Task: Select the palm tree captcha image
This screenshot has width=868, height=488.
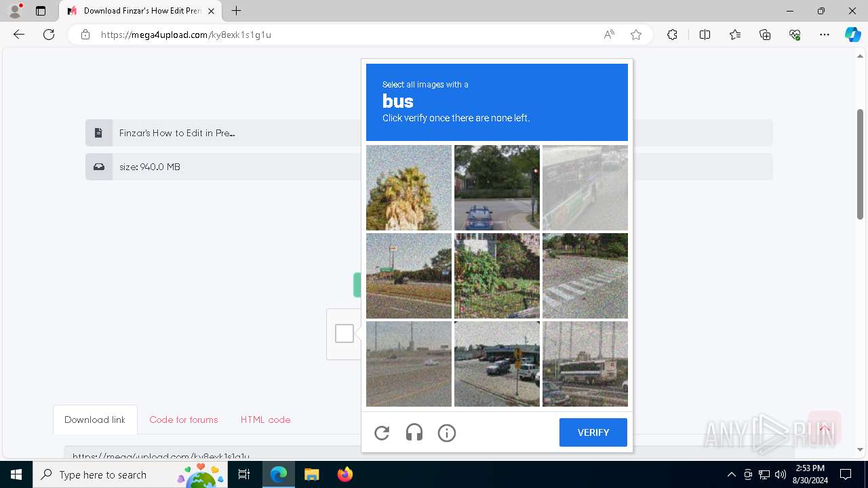Action: click(409, 188)
